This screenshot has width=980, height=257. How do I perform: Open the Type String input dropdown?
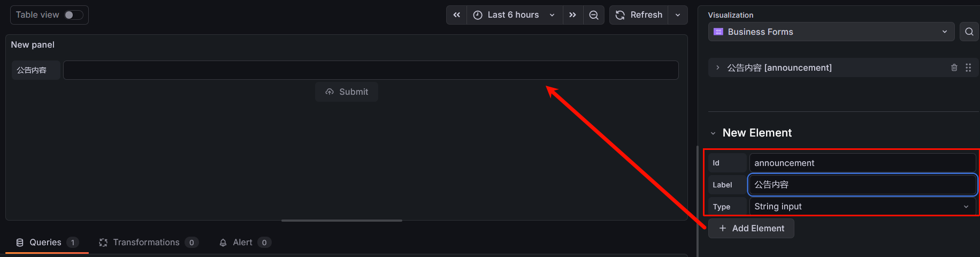862,207
